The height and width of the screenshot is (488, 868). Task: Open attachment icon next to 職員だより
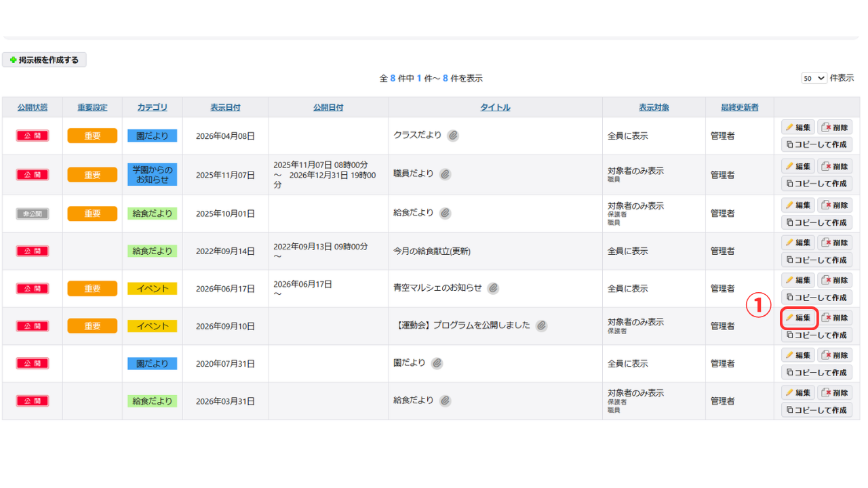pos(445,174)
